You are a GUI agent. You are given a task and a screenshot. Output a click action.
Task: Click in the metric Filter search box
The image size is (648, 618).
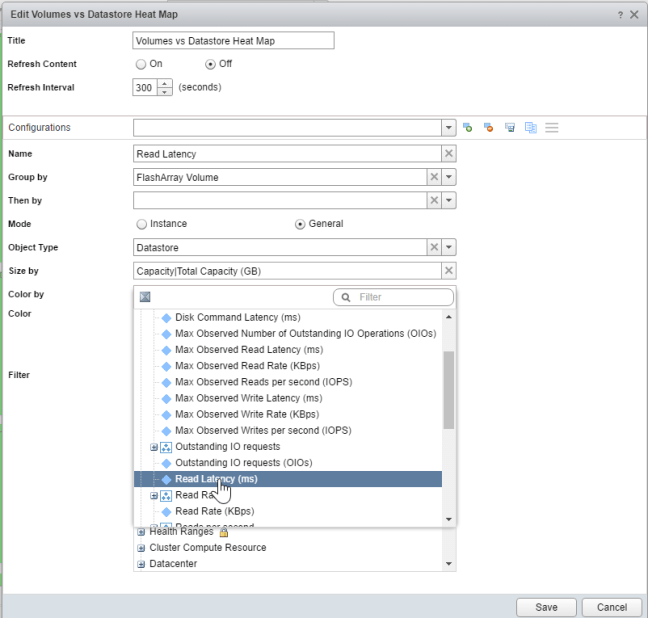pyautogui.click(x=400, y=297)
